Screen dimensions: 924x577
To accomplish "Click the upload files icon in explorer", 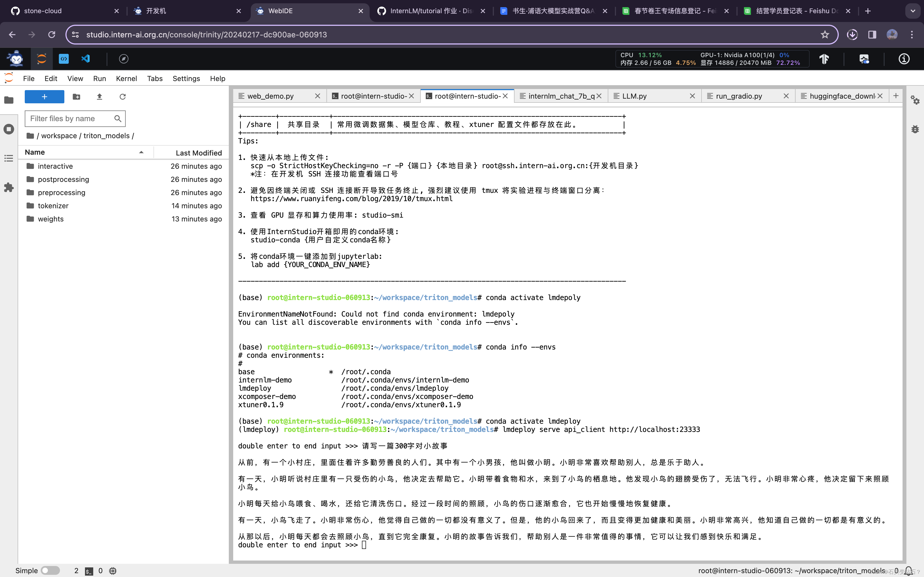I will 99,96.
